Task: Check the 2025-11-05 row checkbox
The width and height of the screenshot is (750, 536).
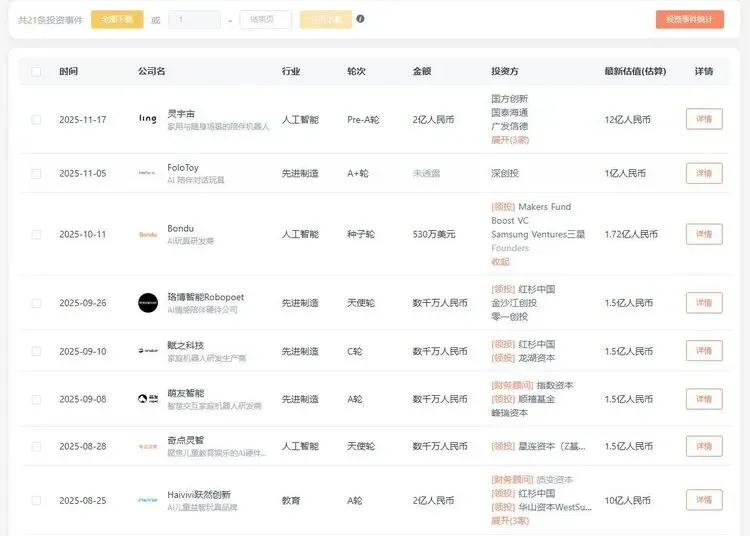Action: (36, 174)
